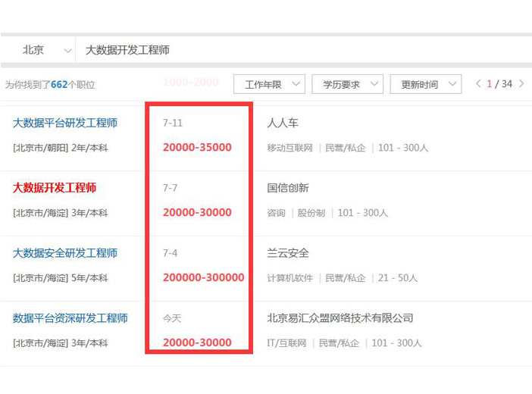The image size is (532, 394).
Task: Expand the 学历要求 filter dropdown
Action: pyautogui.click(x=347, y=84)
